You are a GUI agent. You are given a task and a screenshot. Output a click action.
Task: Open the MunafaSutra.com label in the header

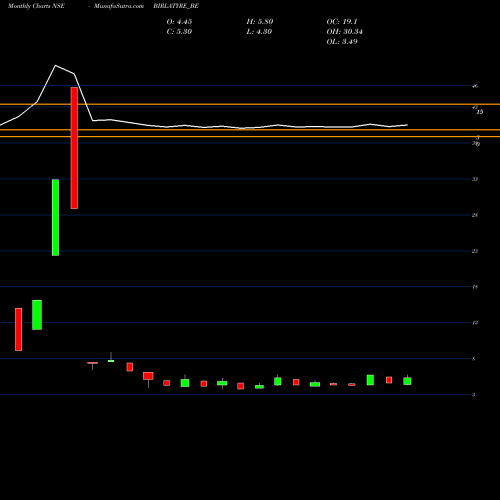(119, 6)
